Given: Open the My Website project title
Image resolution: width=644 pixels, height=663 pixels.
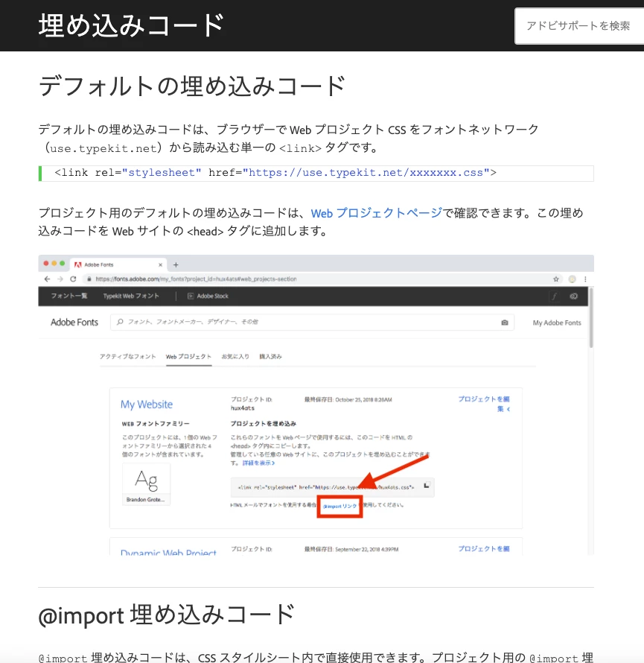Looking at the screenshot, I should click(x=147, y=405).
